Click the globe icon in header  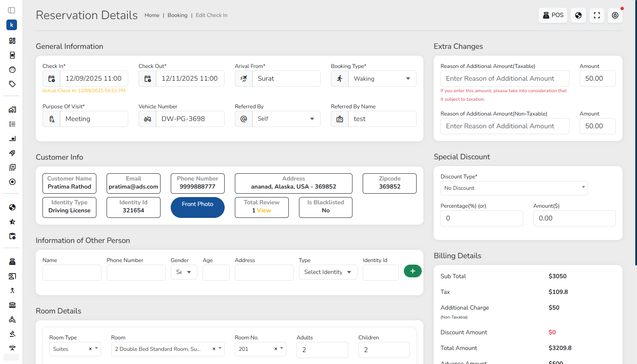click(x=578, y=15)
